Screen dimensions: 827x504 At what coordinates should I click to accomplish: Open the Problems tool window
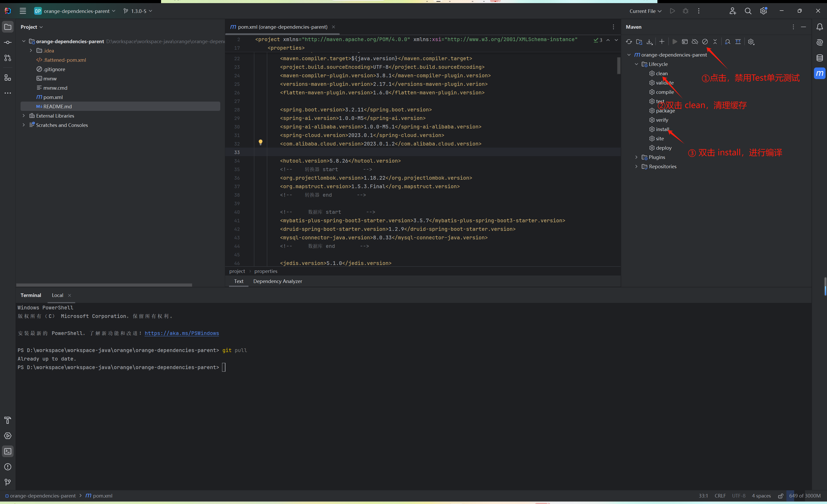(8, 467)
